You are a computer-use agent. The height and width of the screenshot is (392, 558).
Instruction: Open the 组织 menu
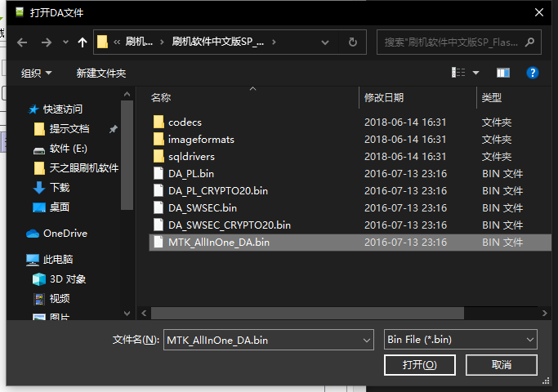pyautogui.click(x=36, y=73)
